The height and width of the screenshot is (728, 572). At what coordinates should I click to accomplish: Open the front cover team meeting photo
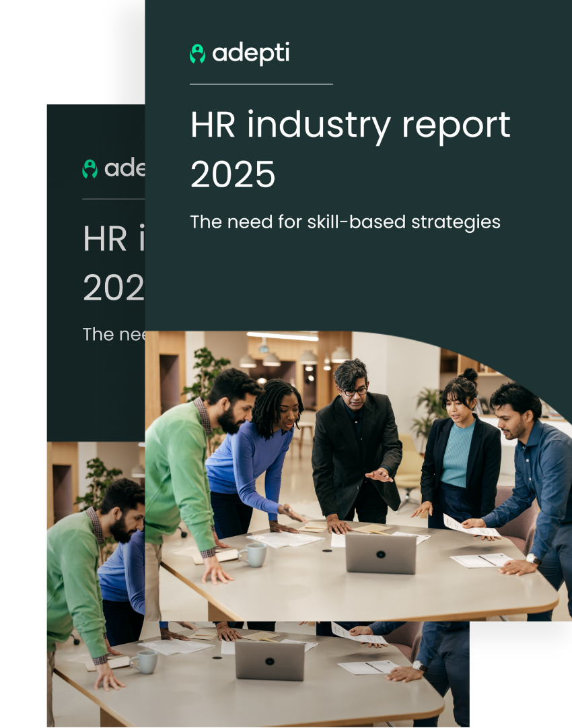coord(358,476)
